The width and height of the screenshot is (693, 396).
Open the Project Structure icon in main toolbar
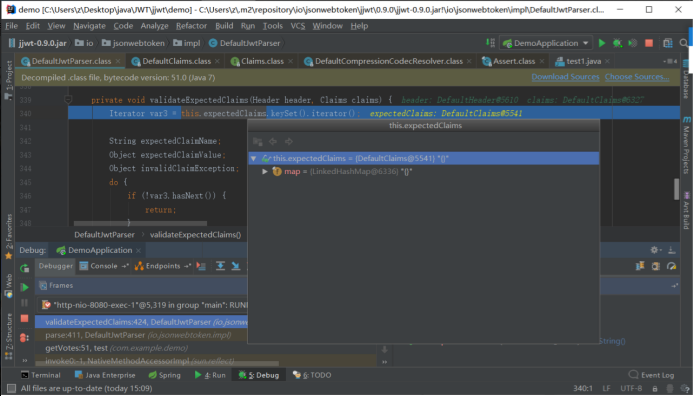point(668,43)
